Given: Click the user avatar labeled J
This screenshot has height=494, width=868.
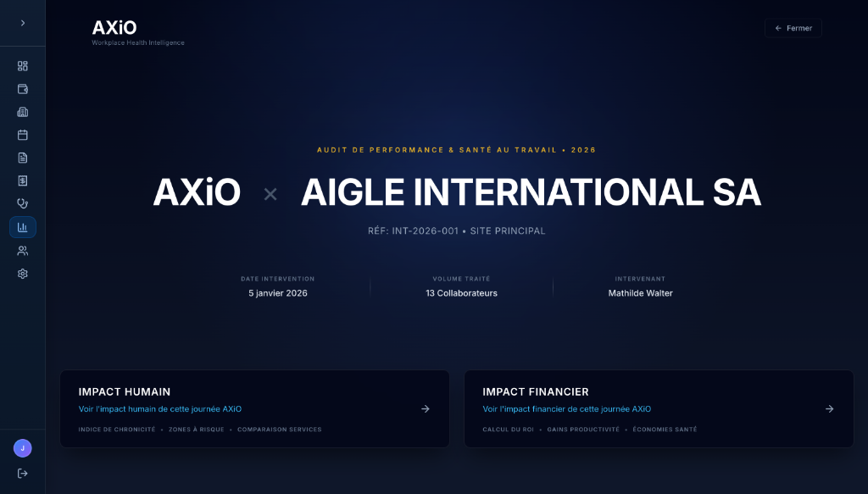Looking at the screenshot, I should pos(23,448).
